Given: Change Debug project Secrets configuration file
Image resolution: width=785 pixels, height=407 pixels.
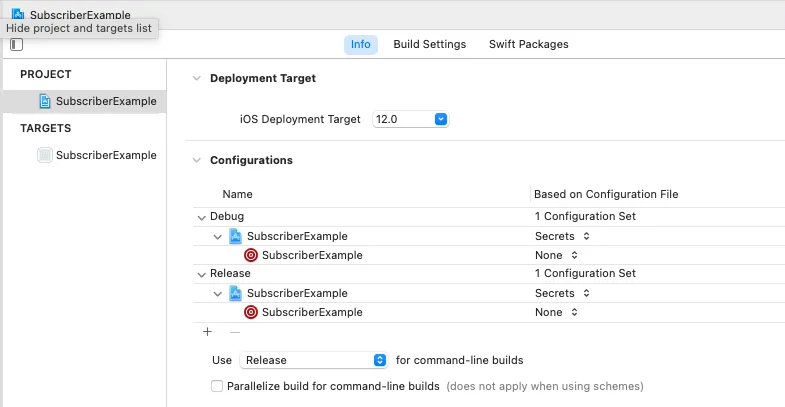Looking at the screenshot, I should [x=562, y=236].
